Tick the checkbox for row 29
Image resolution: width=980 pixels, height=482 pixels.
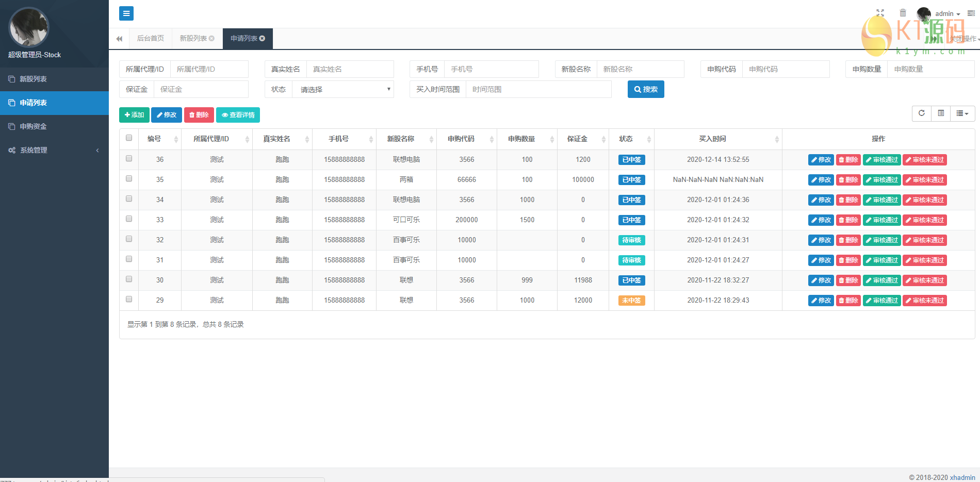click(129, 300)
